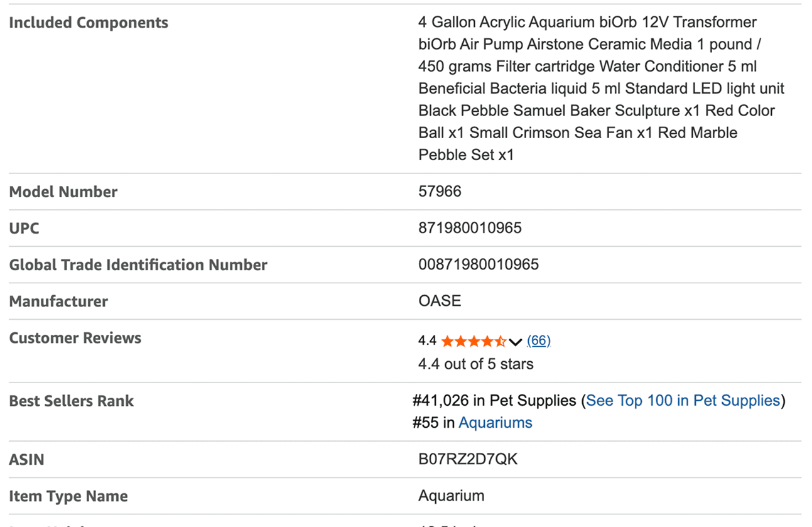This screenshot has width=812, height=527.
Task: Click the UPC value 871980010965
Action: point(470,228)
